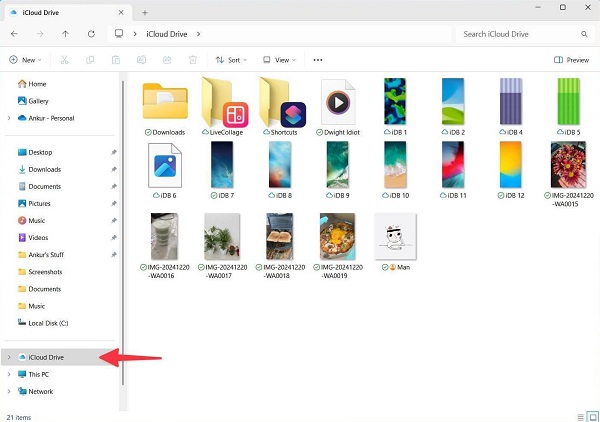
Task: Select the iCloud Drive window tab
Action: pos(67,13)
